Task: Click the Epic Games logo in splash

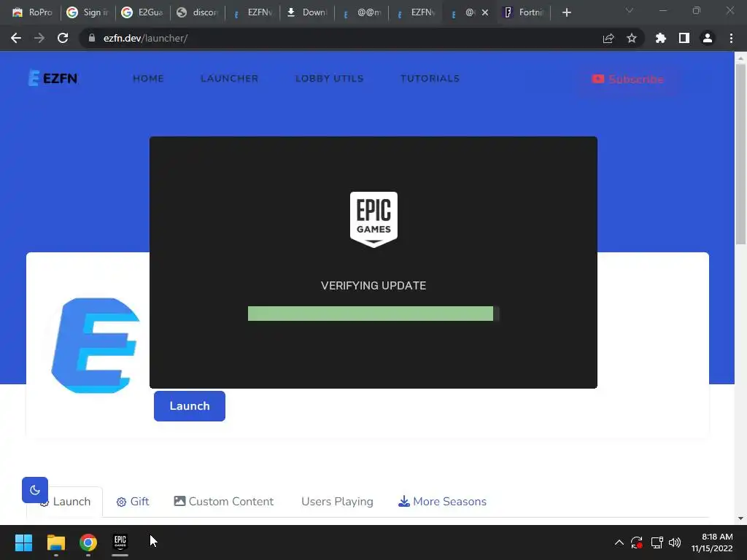Action: coord(373,219)
